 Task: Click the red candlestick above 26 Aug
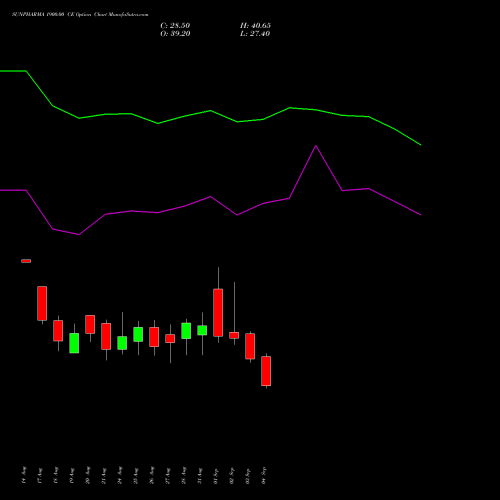(154, 337)
